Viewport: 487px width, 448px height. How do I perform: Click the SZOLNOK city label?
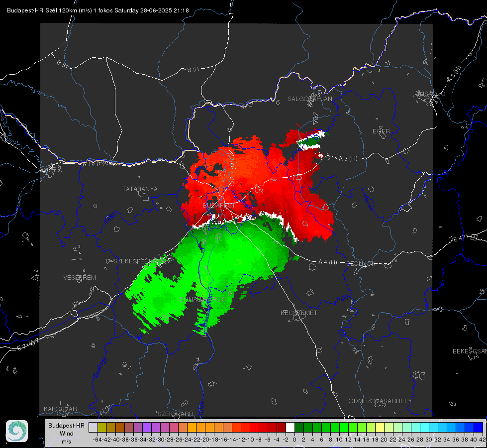tap(361, 264)
